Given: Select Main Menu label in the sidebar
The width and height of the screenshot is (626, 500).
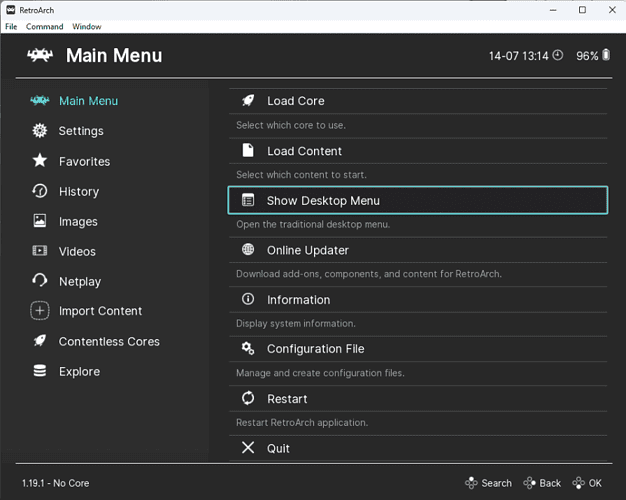Looking at the screenshot, I should tap(89, 101).
